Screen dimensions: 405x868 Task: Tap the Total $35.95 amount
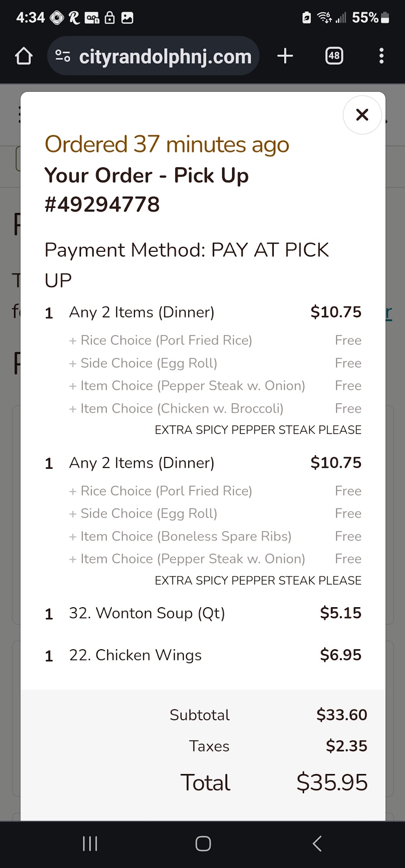332,783
